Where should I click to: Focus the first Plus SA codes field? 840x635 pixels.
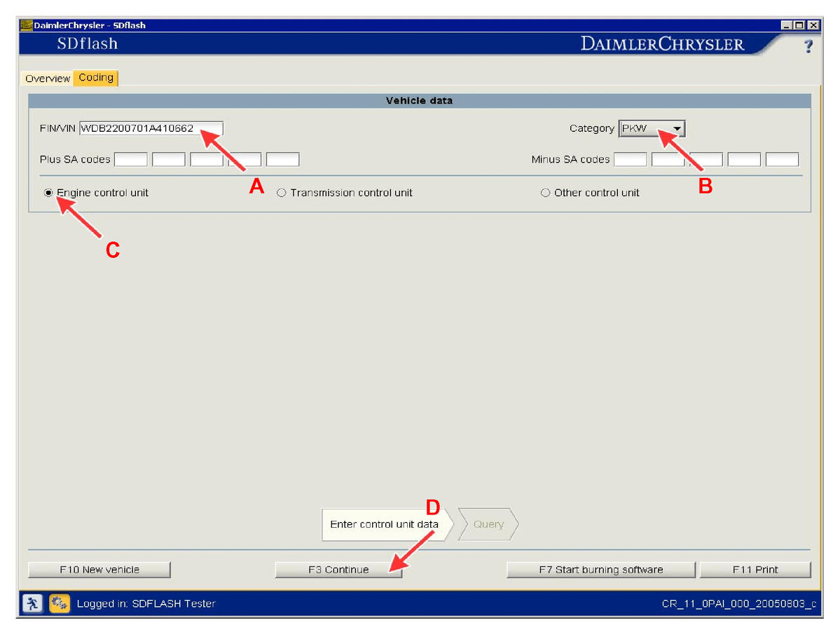(x=131, y=160)
